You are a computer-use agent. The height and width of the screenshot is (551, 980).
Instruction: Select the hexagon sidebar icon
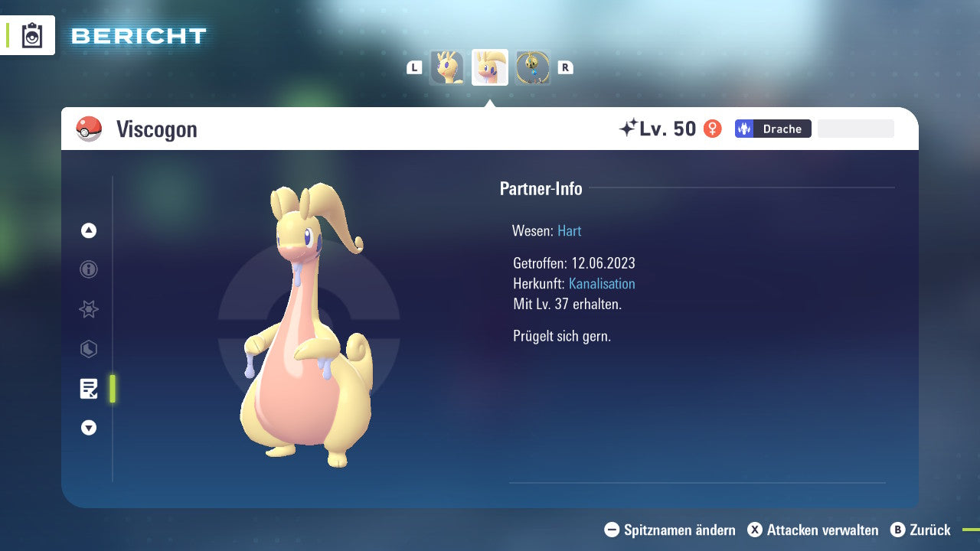click(89, 349)
